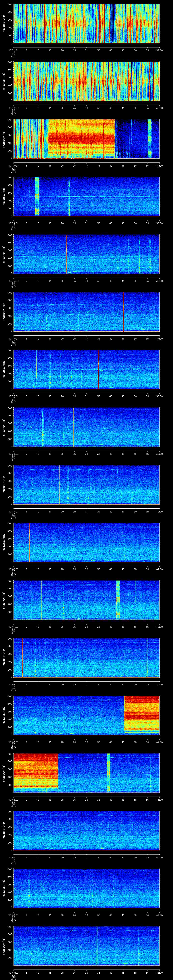
Task: Click the spectrogram panel starting at 13:39:00
Action: coord(87,485)
